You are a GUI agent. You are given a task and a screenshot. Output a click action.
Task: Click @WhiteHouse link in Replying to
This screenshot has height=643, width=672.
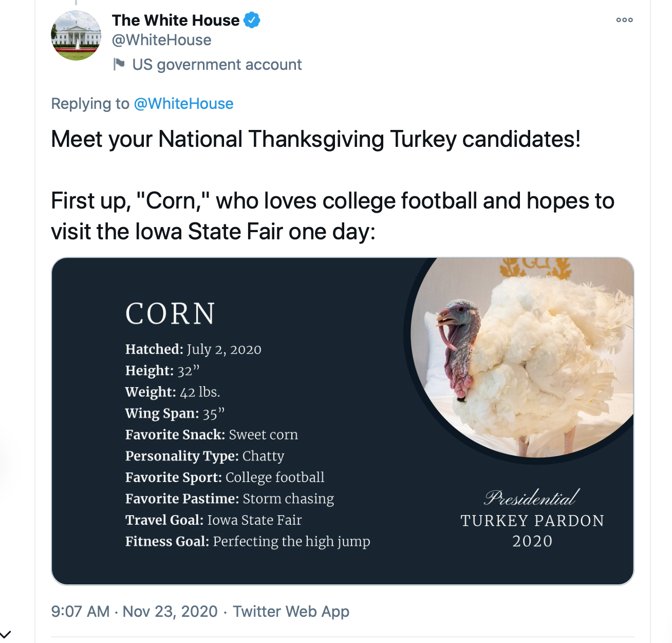click(183, 104)
